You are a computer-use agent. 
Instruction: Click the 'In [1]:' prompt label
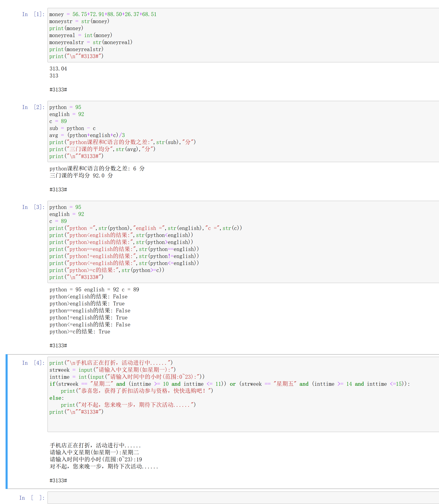(33, 14)
